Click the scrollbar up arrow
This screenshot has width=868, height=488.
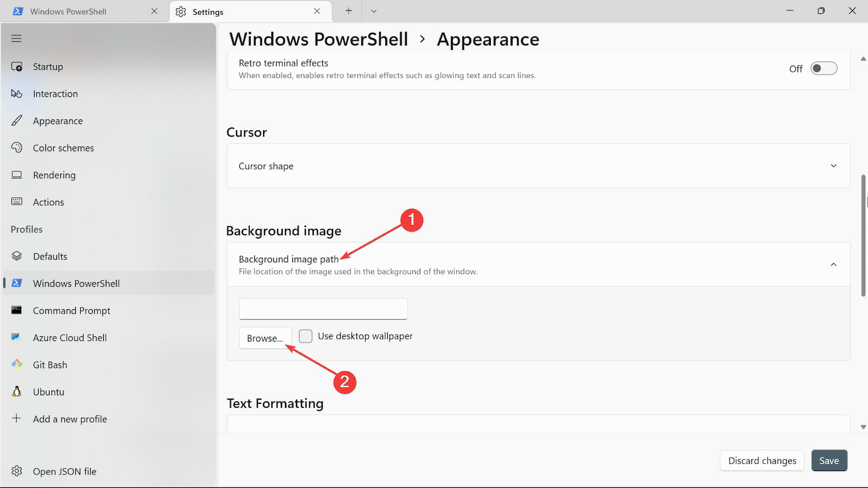point(863,59)
